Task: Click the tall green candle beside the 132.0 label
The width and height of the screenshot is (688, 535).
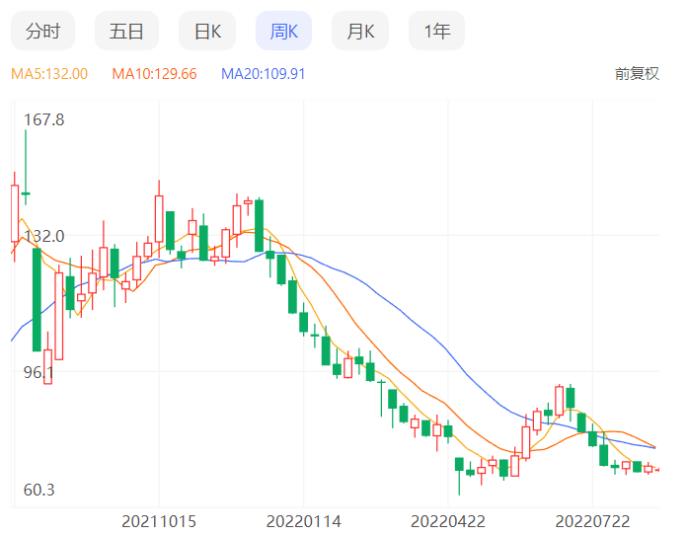Action: coord(37,298)
